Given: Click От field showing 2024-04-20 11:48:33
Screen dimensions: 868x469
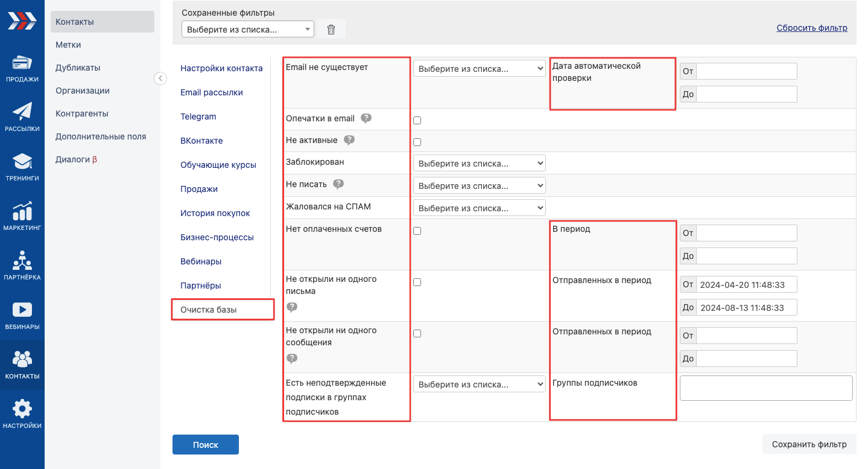Looking at the screenshot, I should pos(747,284).
